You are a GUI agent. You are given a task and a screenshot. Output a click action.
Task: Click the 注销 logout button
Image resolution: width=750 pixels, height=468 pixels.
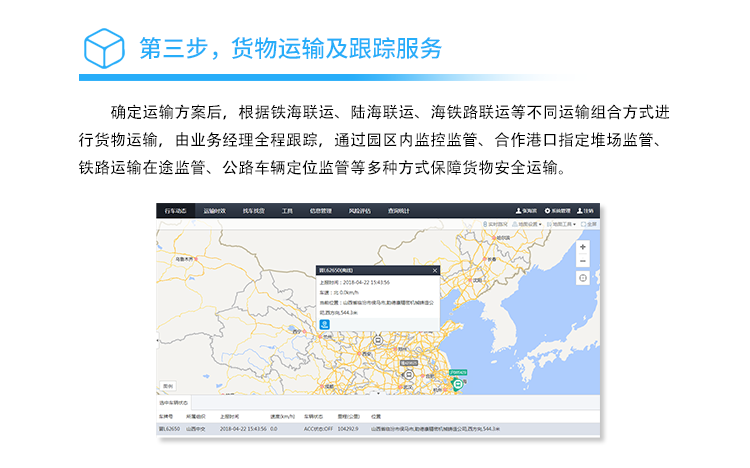(585, 211)
